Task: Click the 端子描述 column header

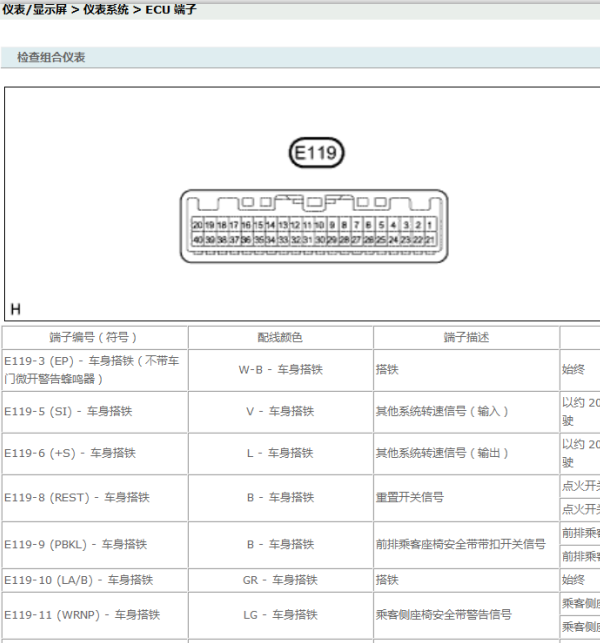Action: click(x=466, y=338)
